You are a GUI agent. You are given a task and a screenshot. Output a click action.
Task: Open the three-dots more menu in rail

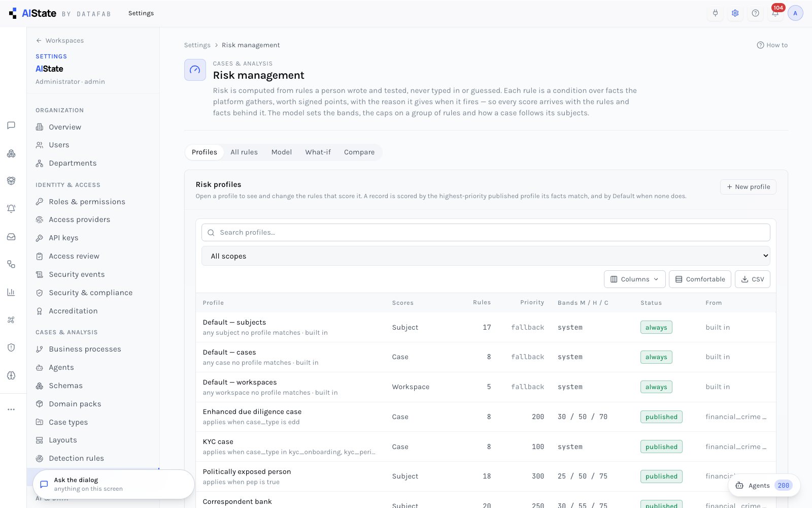[11, 409]
